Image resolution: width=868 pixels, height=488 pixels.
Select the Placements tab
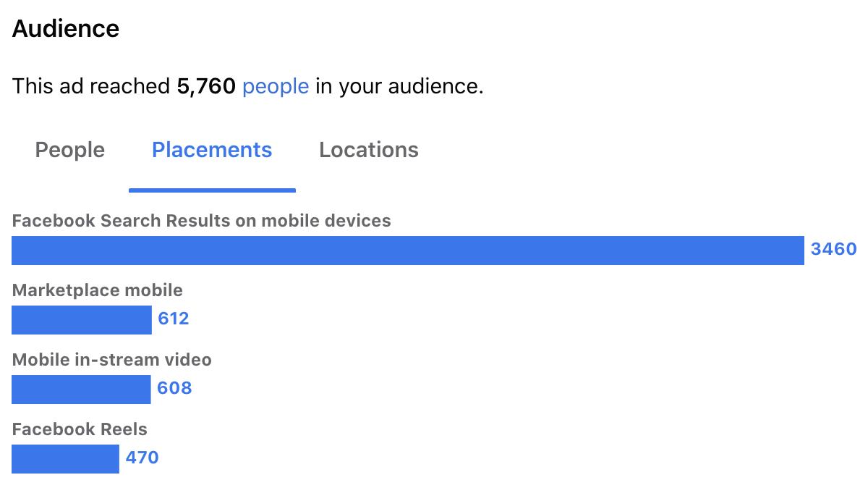click(212, 150)
